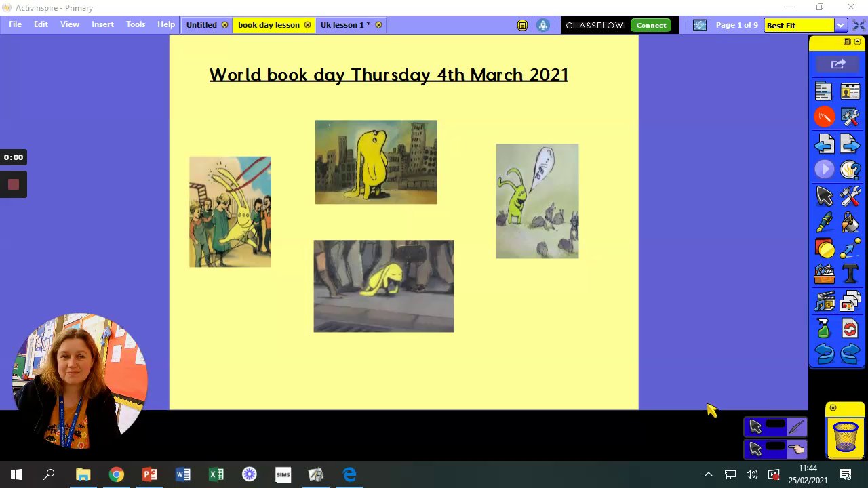
Task: Close the Untitled flipchart tab
Action: 224,25
